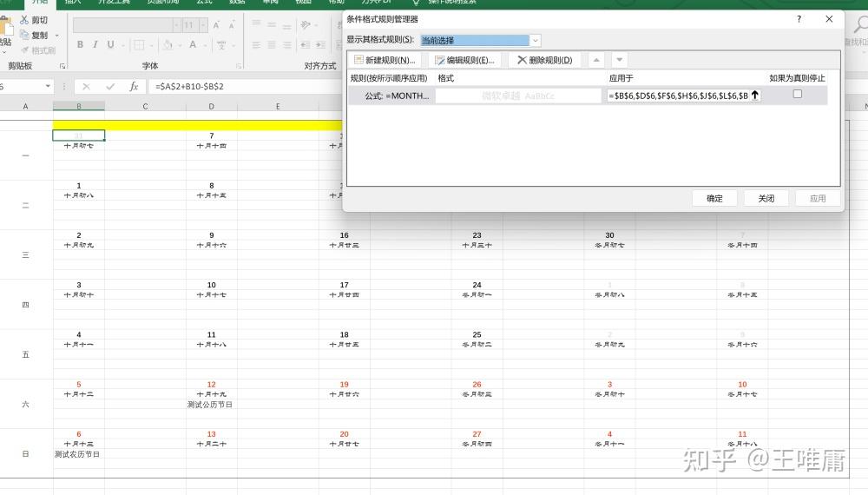This screenshot has width=868, height=495.
Task: Toggle 如果为真则停止 checkbox
Action: tap(797, 94)
